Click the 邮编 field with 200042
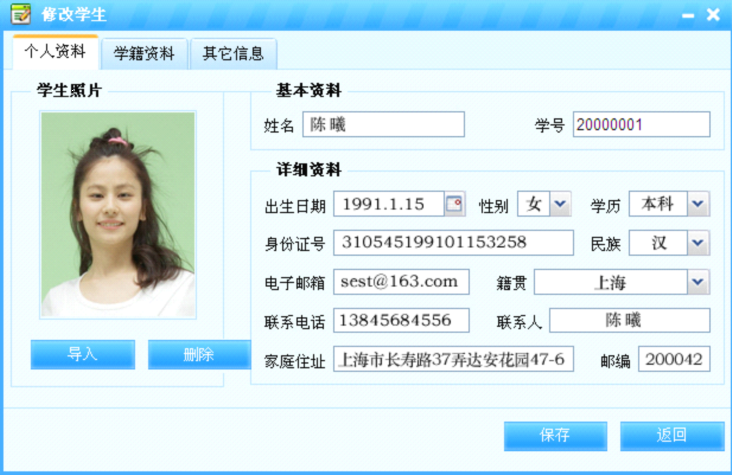This screenshot has height=475, width=732. click(x=674, y=359)
